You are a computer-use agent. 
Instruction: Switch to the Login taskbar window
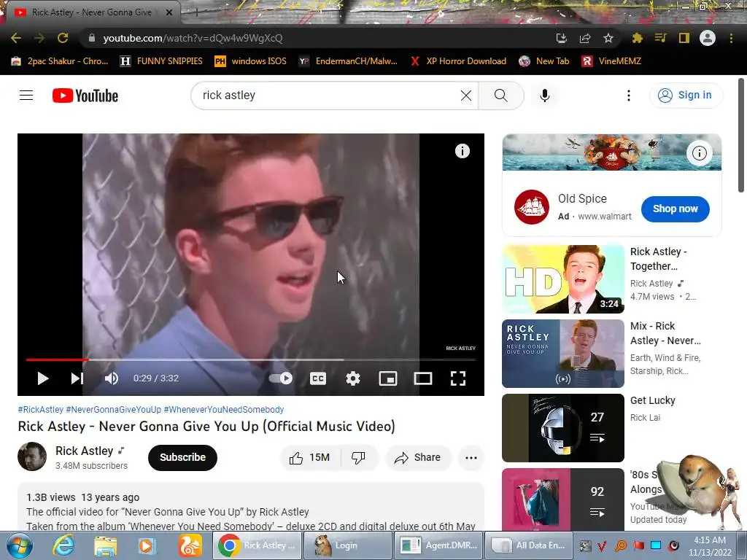click(347, 545)
